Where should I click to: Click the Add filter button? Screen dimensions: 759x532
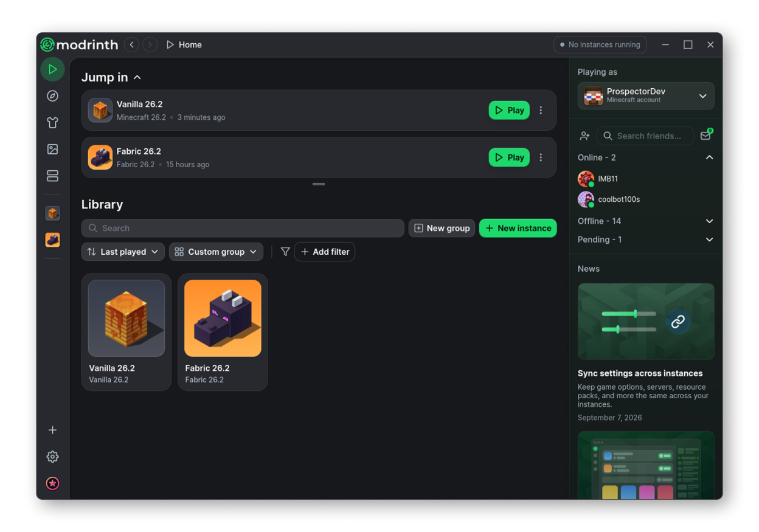325,252
